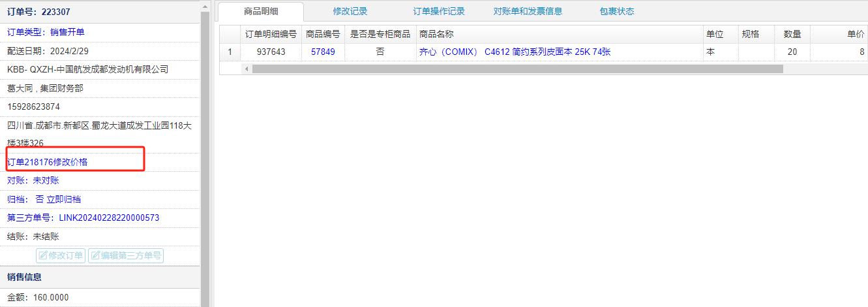The height and width of the screenshot is (307, 868).
Task: Click the contact 葛大同 , 集团财务部
Action: 45,88
